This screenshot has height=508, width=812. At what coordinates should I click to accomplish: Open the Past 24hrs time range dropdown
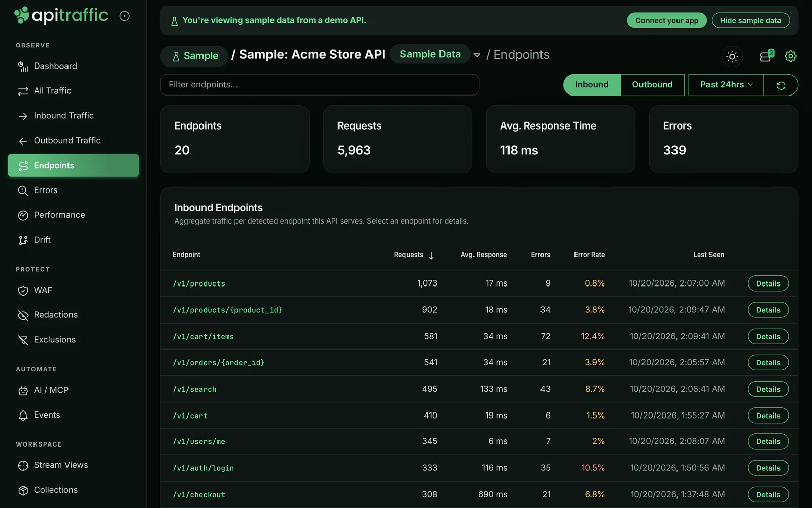pyautogui.click(x=726, y=85)
